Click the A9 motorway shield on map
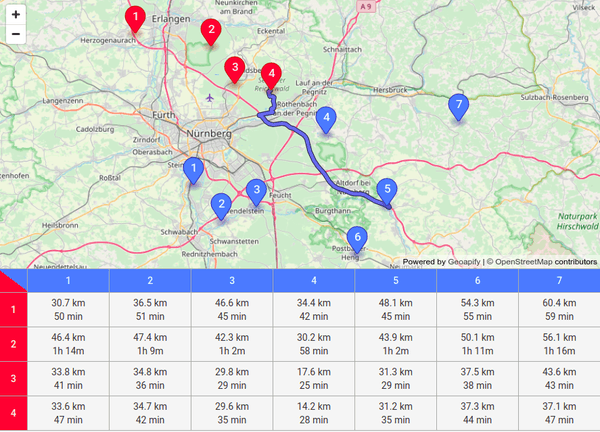The width and height of the screenshot is (600, 432). coord(366,7)
